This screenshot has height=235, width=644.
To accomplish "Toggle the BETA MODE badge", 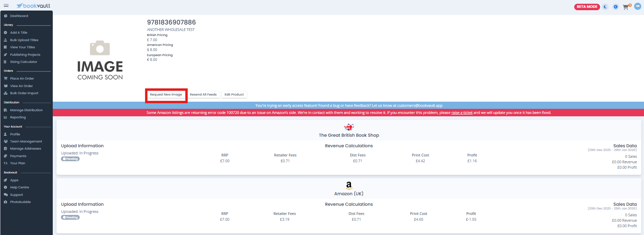I will click(587, 7).
